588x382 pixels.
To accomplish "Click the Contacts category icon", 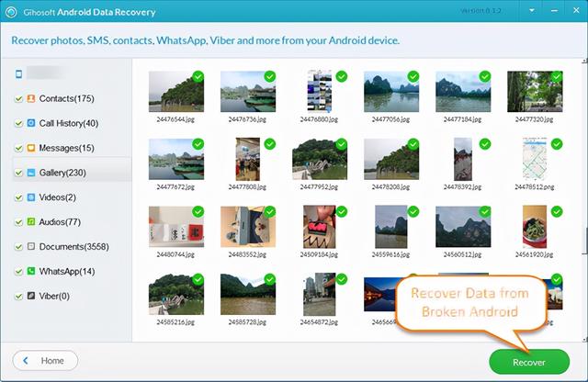I will coord(31,98).
